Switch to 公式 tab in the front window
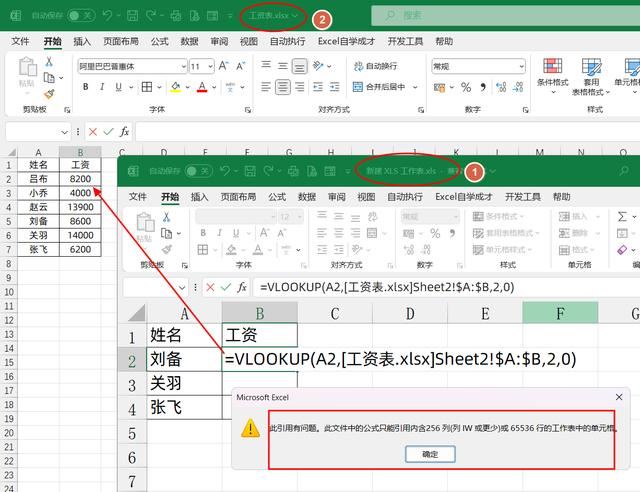640x492 pixels. [x=277, y=197]
